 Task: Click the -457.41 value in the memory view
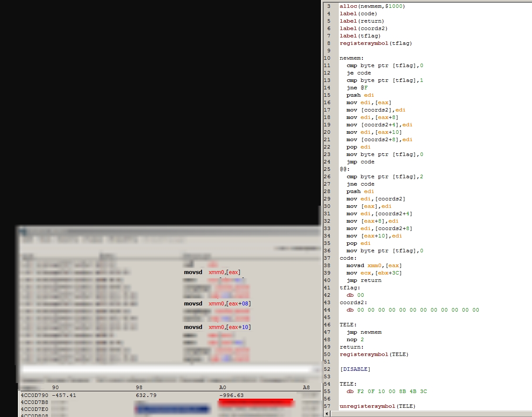tap(64, 396)
